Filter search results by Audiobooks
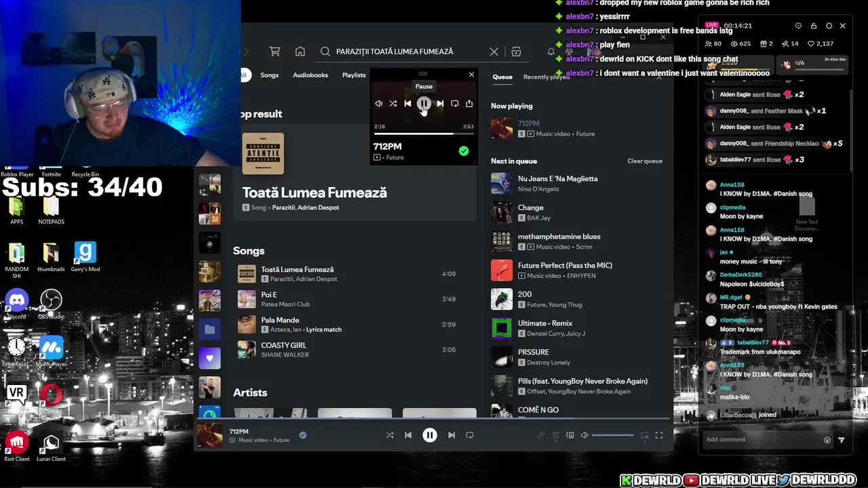 310,75
